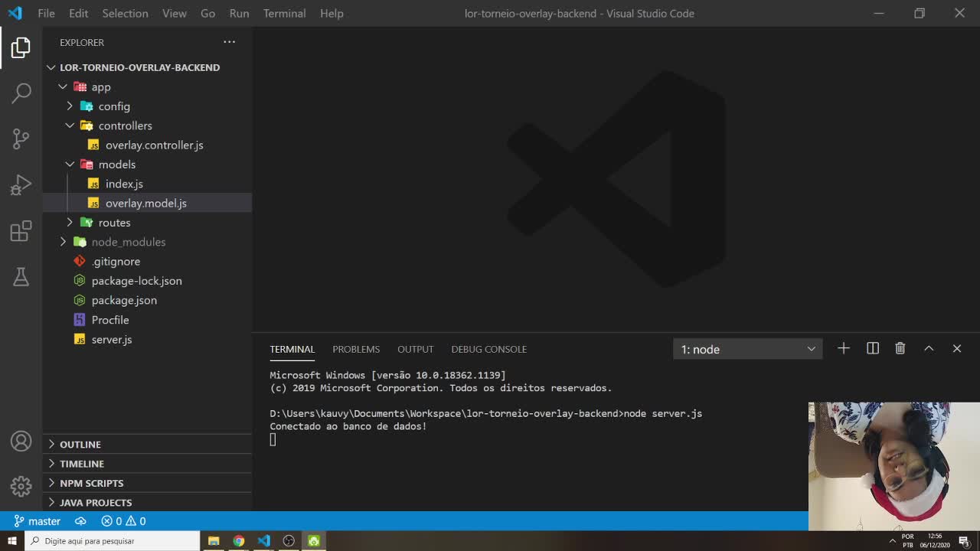Open the Run menu

pyautogui.click(x=239, y=13)
